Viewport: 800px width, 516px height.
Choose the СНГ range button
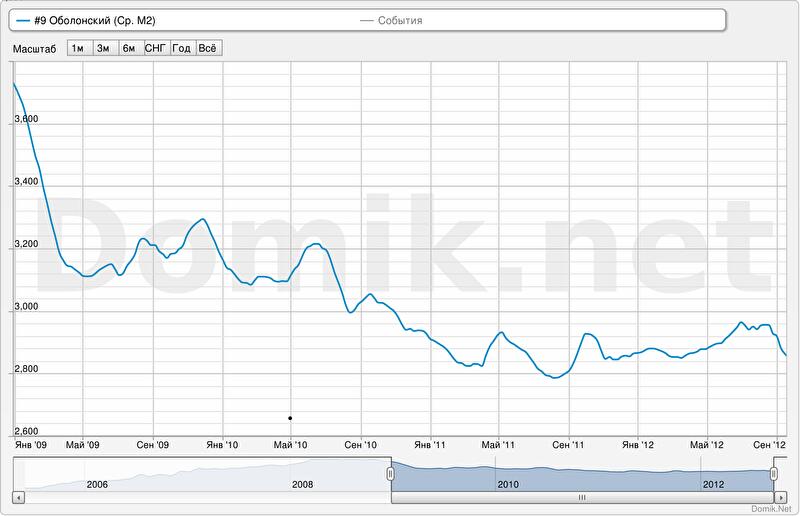coord(156,48)
